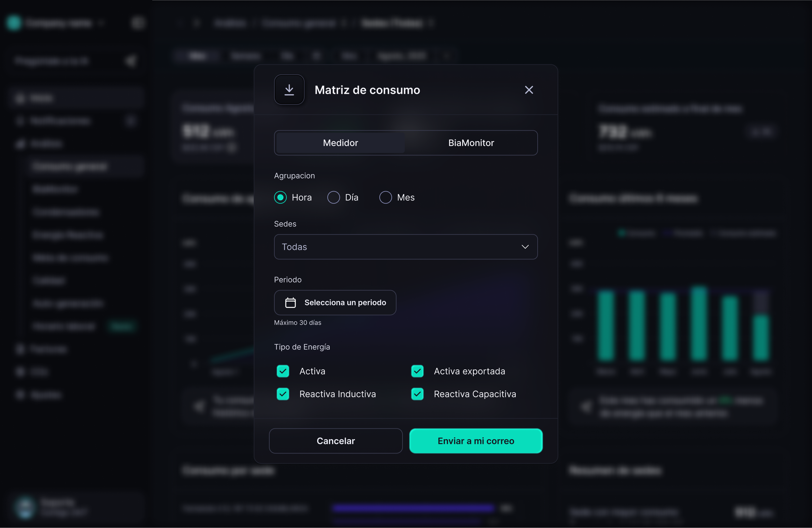812x528 pixels.
Task: Uncheck the Activa energy checkbox
Action: (x=283, y=371)
